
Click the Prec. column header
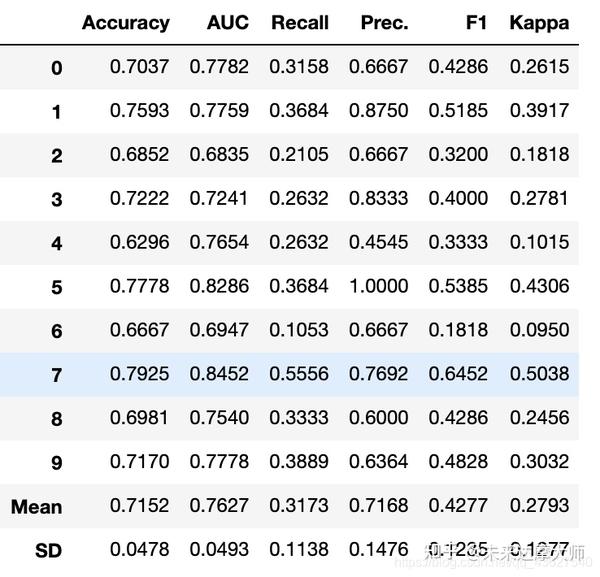click(384, 23)
